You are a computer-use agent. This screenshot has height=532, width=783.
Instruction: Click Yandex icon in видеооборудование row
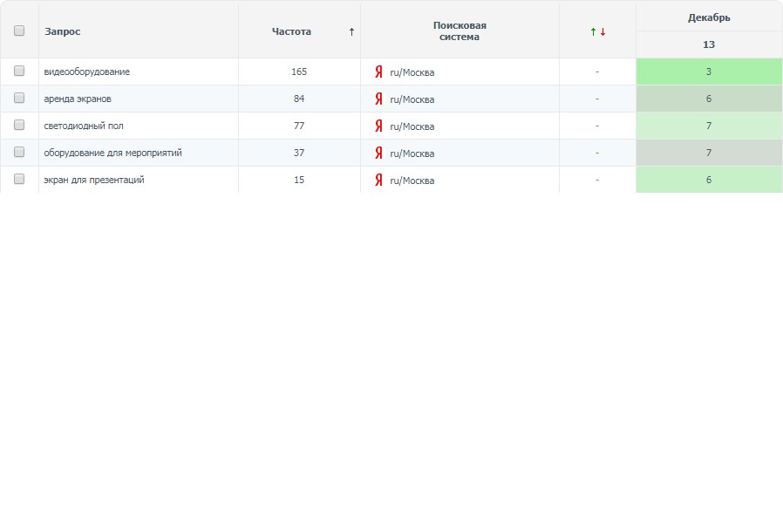378,72
